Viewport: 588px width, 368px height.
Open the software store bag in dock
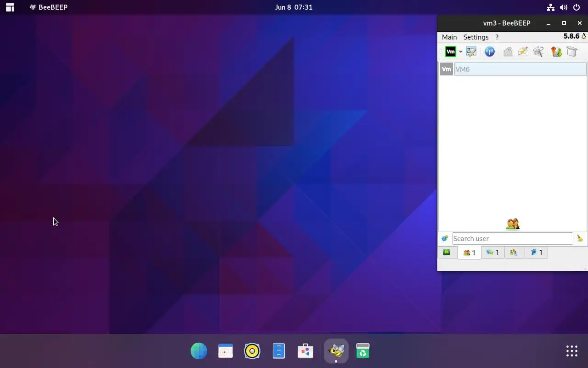pos(305,351)
